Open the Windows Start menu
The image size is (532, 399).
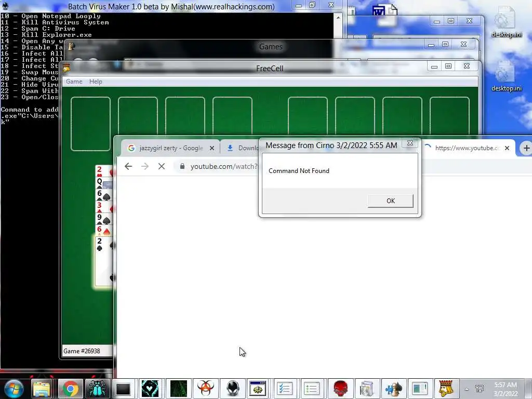click(14, 389)
